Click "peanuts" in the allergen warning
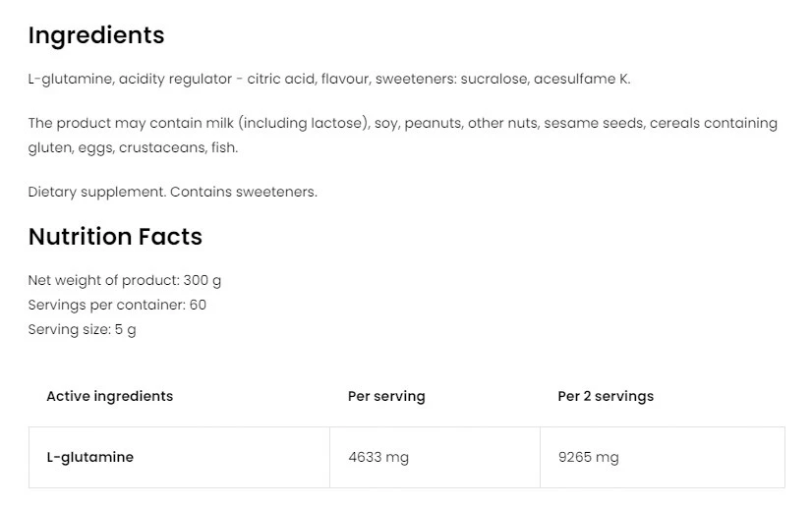 (432, 123)
